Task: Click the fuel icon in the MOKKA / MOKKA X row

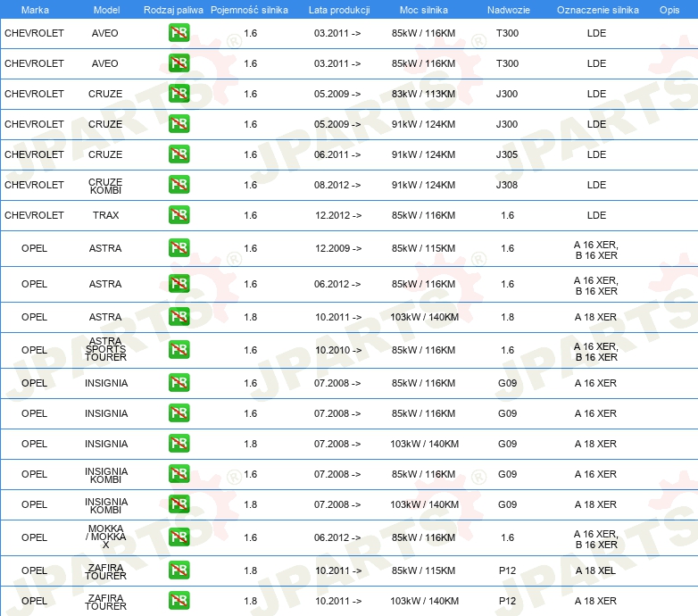Action: (179, 537)
